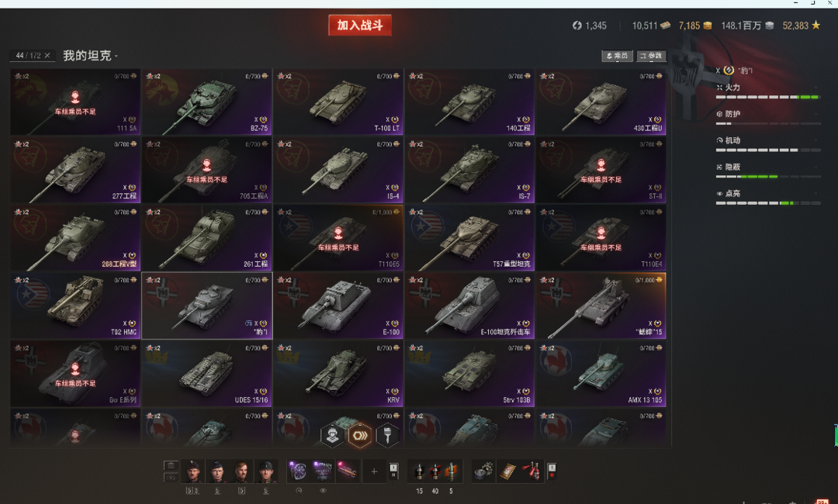Select the BZ-75 tank card
This screenshot has height=504, width=838.
pyautogui.click(x=207, y=102)
